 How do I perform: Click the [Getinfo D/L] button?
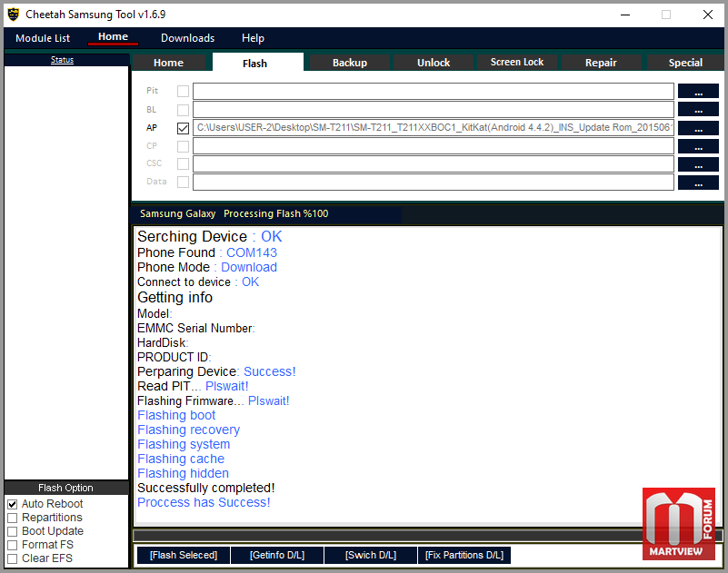pyautogui.click(x=277, y=556)
